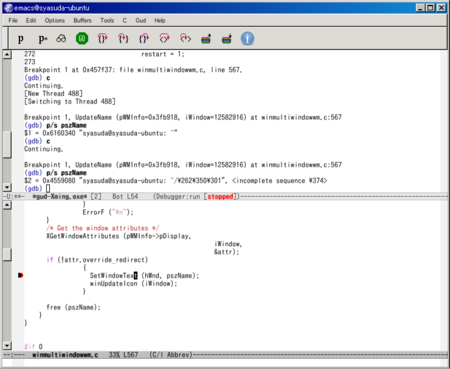Minimize the emacs window
450x369 pixels.
pos(421,8)
